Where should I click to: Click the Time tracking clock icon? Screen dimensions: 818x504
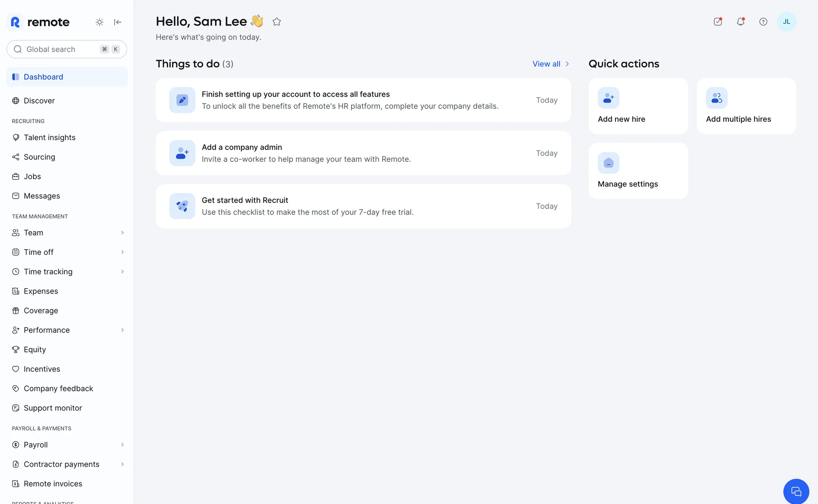coord(16,272)
